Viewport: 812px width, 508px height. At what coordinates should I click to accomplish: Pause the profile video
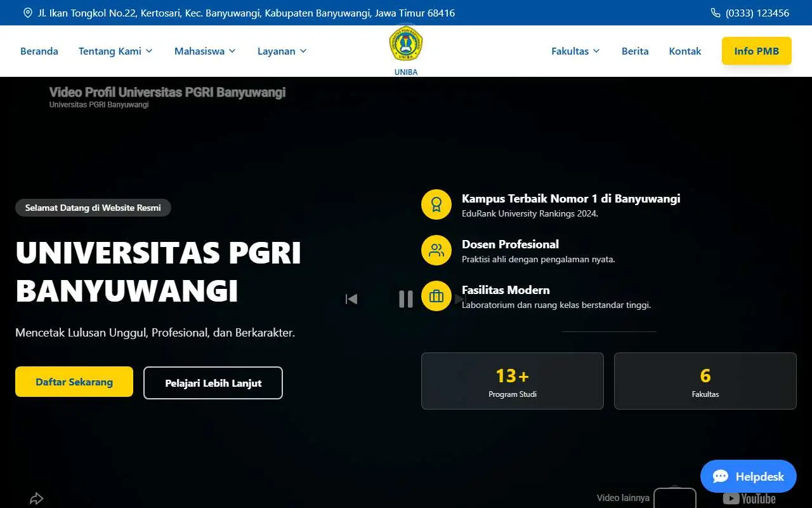(x=406, y=298)
